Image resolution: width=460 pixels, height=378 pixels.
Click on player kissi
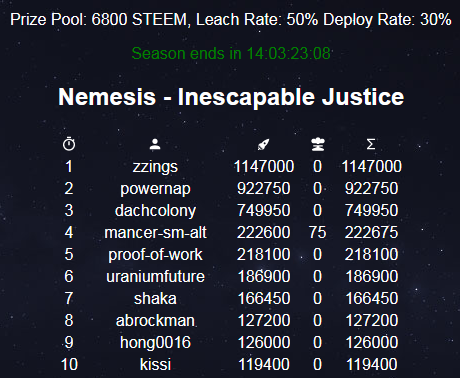pyautogui.click(x=155, y=365)
